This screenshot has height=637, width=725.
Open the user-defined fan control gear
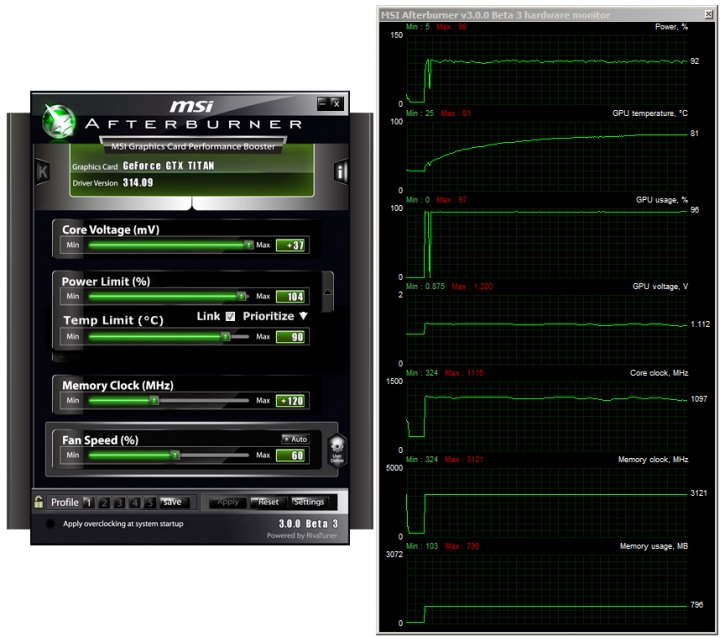coord(337,450)
